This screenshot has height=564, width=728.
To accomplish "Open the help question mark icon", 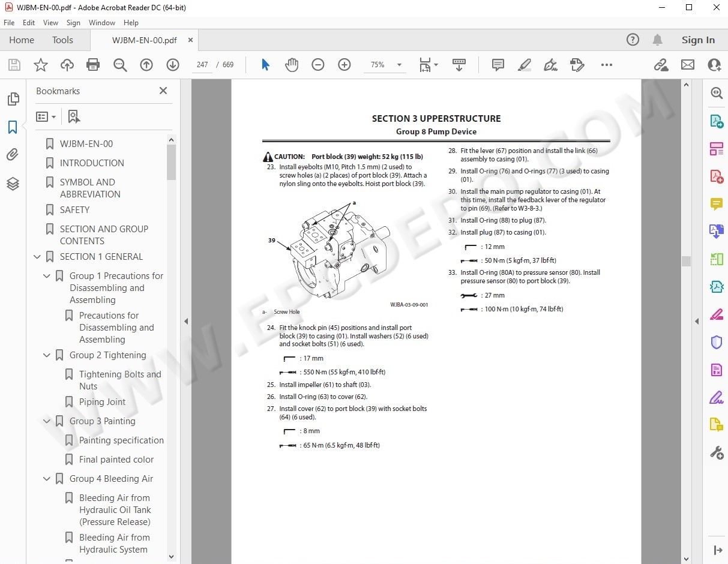I will click(x=633, y=40).
